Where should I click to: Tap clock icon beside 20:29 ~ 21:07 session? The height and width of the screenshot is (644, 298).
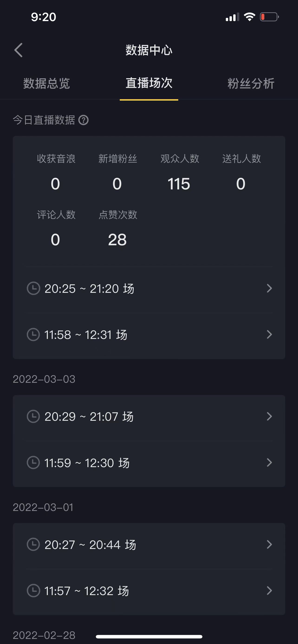[x=33, y=417]
